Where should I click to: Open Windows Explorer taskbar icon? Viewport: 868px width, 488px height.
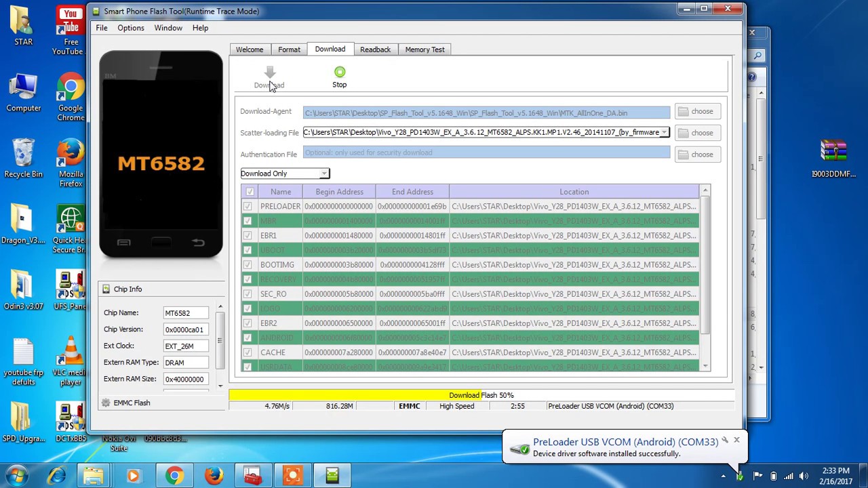point(94,476)
